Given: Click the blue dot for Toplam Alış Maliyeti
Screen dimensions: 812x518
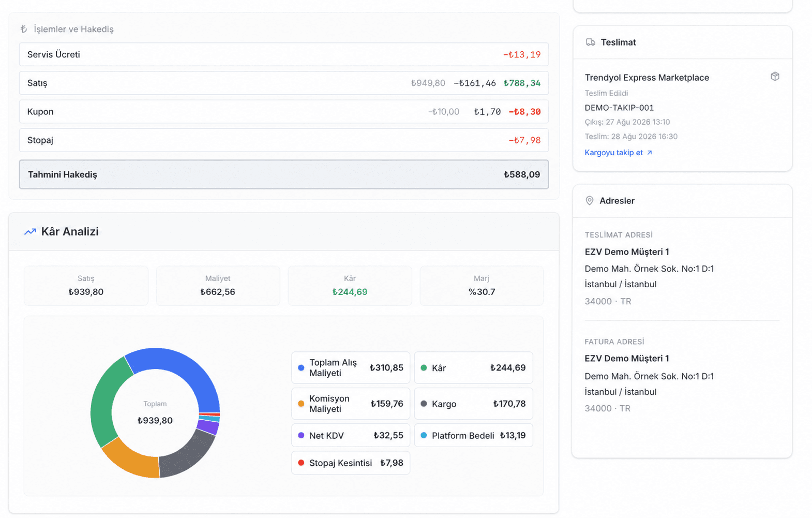Looking at the screenshot, I should [301, 368].
